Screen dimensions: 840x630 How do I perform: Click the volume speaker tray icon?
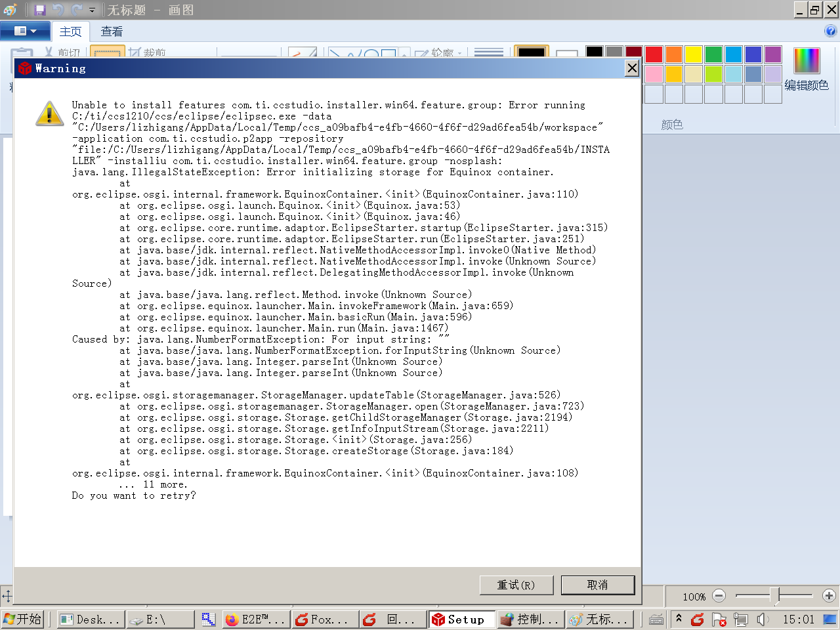pos(763,619)
